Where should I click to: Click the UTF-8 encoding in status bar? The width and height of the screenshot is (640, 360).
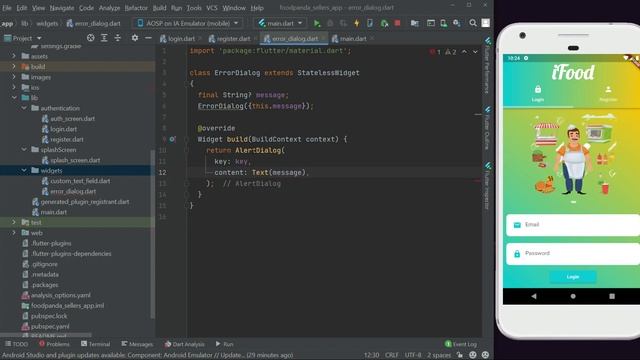[x=413, y=355]
